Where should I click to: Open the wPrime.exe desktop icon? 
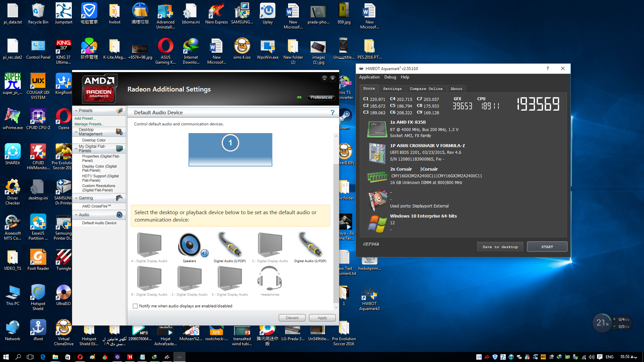(x=12, y=119)
